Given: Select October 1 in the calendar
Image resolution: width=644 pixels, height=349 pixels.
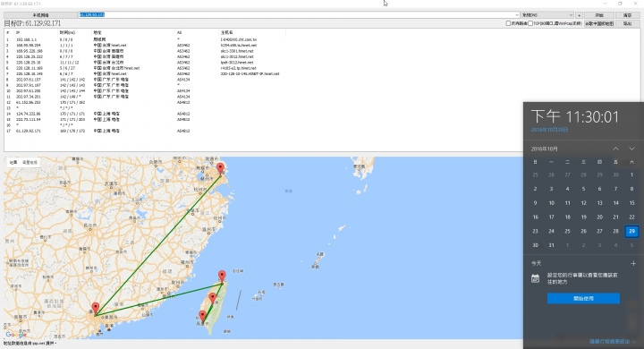Looking at the screenshot, I should pos(631,174).
